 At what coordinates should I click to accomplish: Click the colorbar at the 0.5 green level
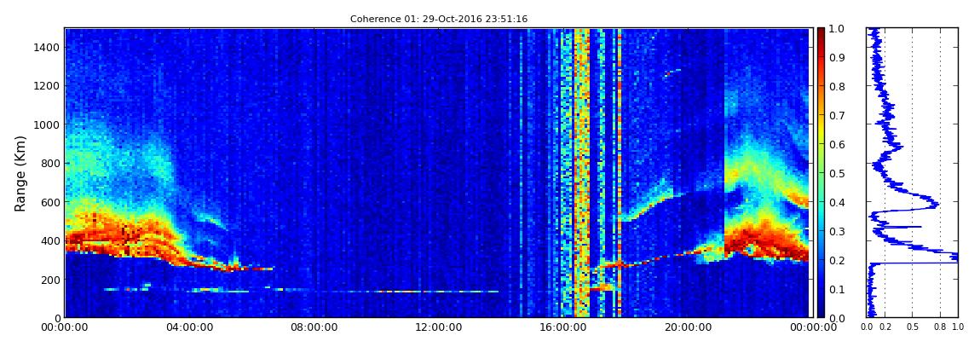coord(821,173)
